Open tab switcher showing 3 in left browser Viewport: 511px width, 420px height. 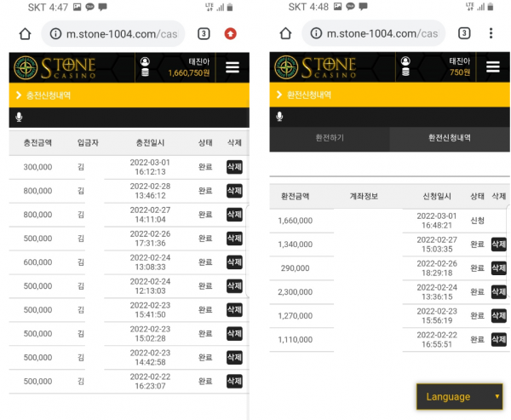point(204,34)
